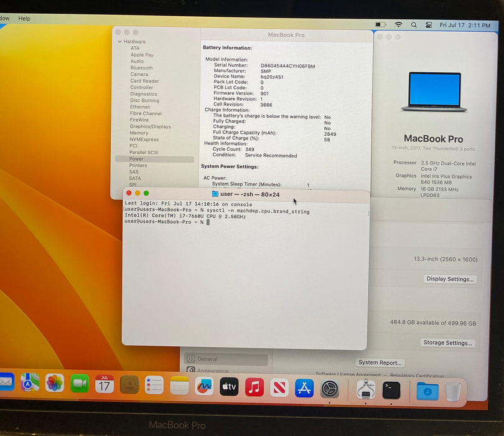
Task: Open the News app in Dock
Action: (279, 388)
